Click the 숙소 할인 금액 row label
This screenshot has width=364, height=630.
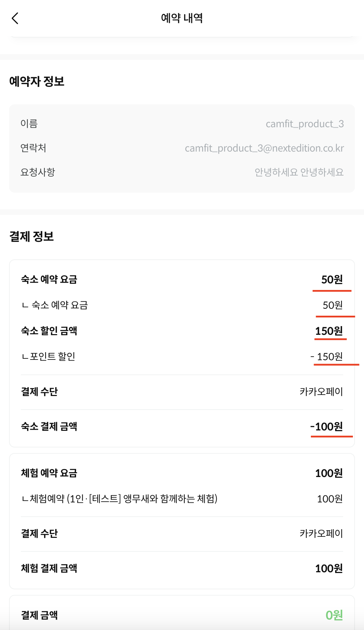(49, 331)
